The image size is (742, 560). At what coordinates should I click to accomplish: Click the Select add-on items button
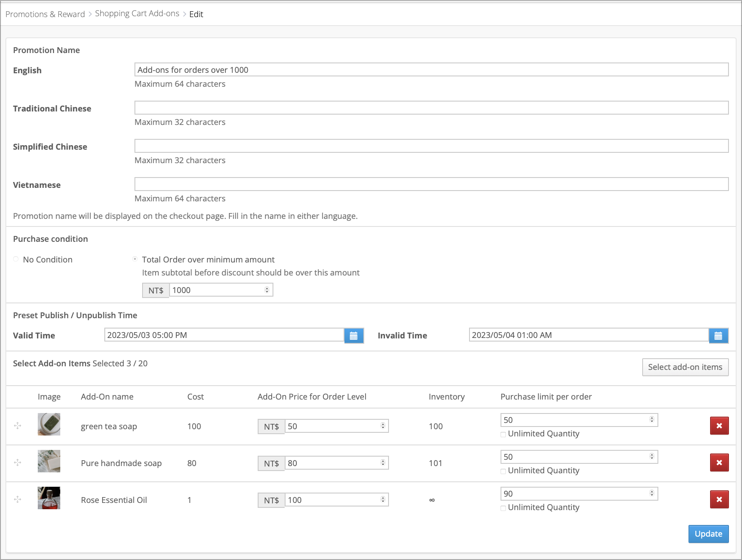[x=685, y=367]
